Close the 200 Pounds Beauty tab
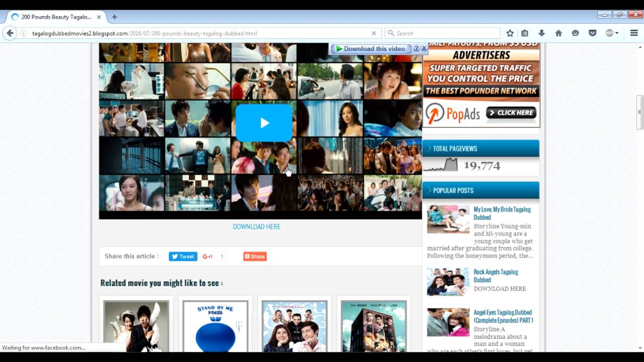The height and width of the screenshot is (362, 644). pyautogui.click(x=99, y=17)
